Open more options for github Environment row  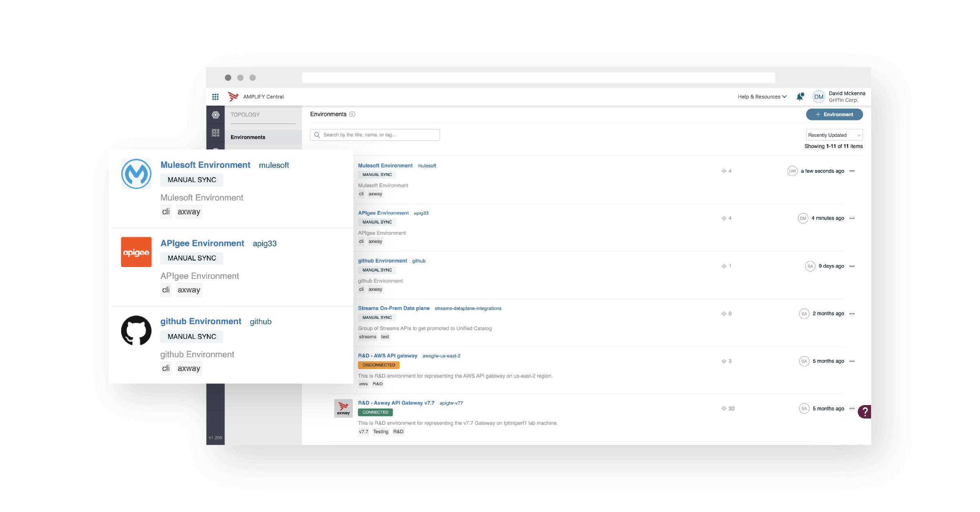(x=852, y=266)
